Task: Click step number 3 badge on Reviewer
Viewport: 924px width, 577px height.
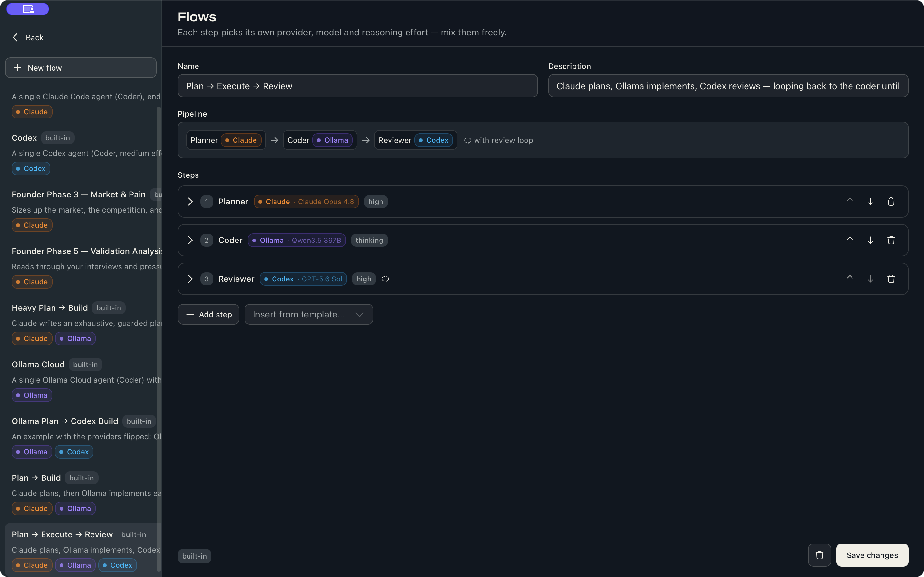Action: [x=207, y=279]
